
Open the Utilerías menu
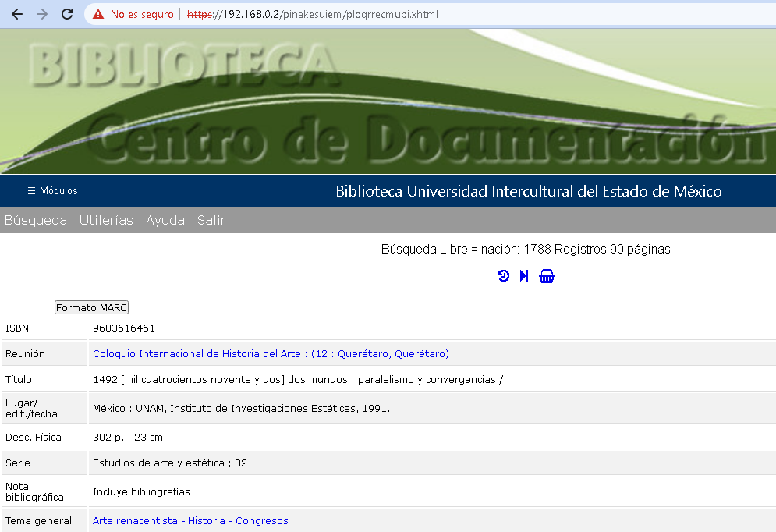click(x=106, y=220)
